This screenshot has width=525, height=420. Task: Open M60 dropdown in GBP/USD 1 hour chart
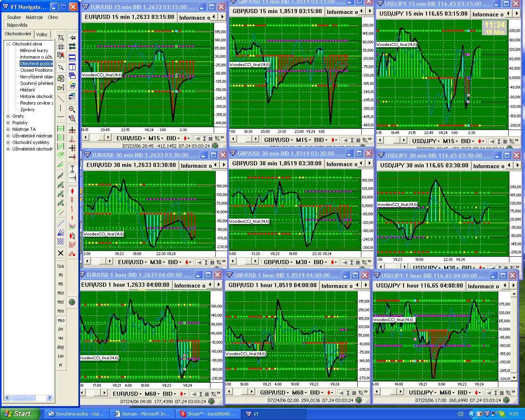[301, 393]
